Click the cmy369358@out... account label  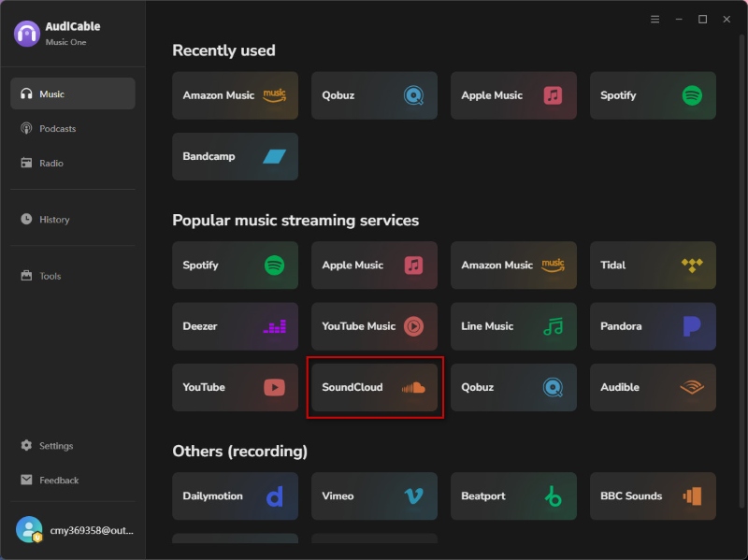pos(92,530)
